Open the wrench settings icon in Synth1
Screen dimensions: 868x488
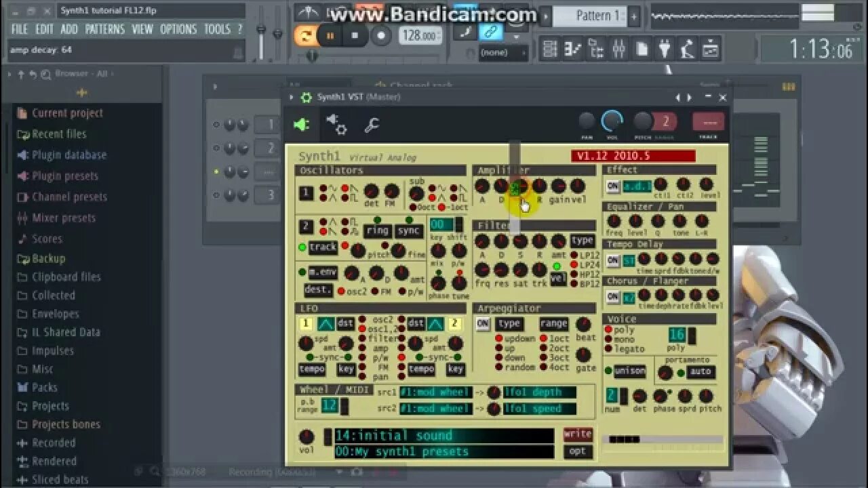[372, 125]
